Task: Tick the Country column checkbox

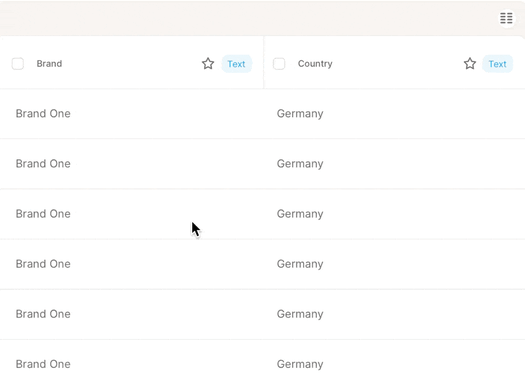Action: click(x=279, y=64)
